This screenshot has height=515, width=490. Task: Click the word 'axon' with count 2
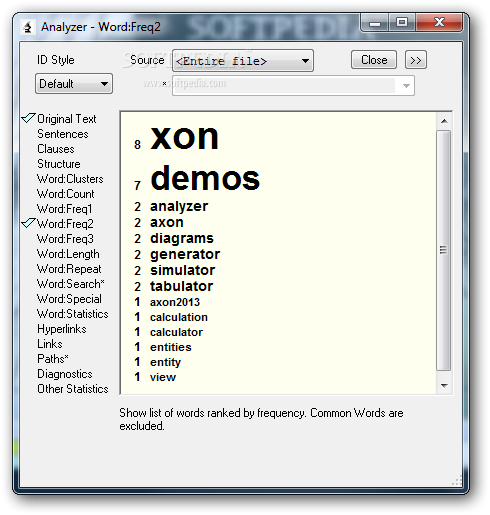click(167, 222)
